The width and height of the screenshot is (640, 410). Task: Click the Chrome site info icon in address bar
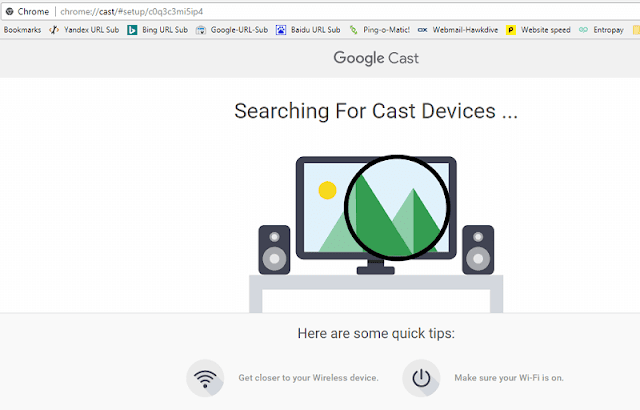pos(9,11)
